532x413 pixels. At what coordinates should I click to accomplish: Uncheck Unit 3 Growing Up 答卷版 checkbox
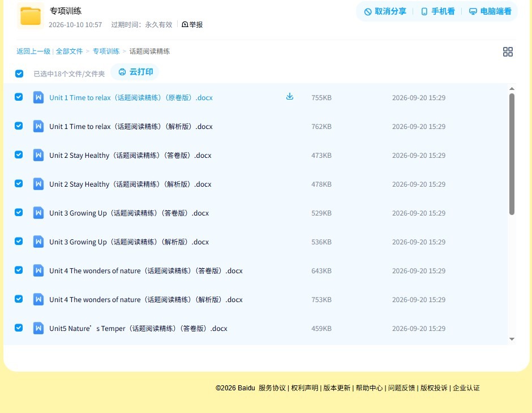pos(19,212)
